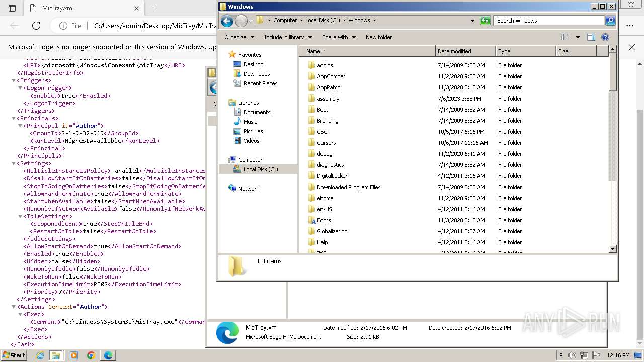Viewport: 644px width, 362px height.
Task: Launch Internet Explorer from taskbar
Action: coord(40,355)
